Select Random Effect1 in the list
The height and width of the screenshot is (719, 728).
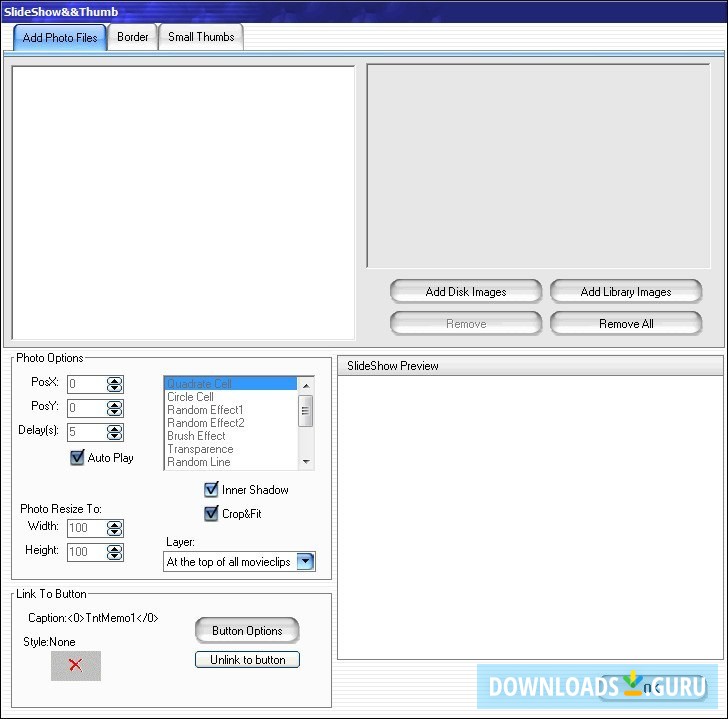click(x=231, y=410)
